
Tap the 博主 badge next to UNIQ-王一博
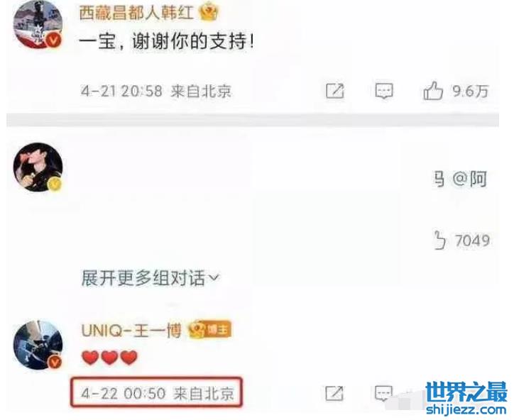tap(210, 330)
